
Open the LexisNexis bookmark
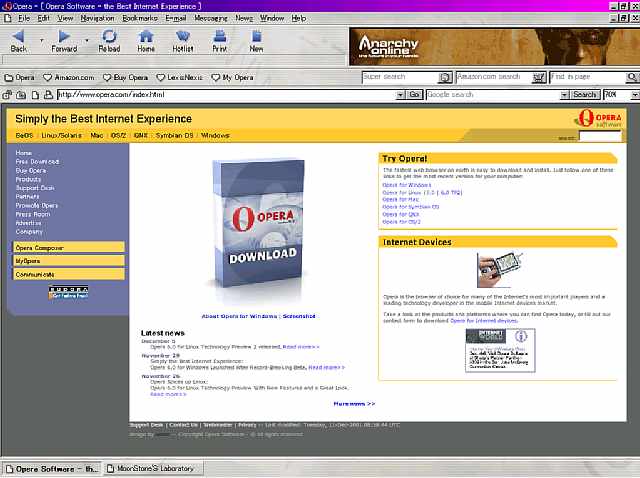pos(180,78)
